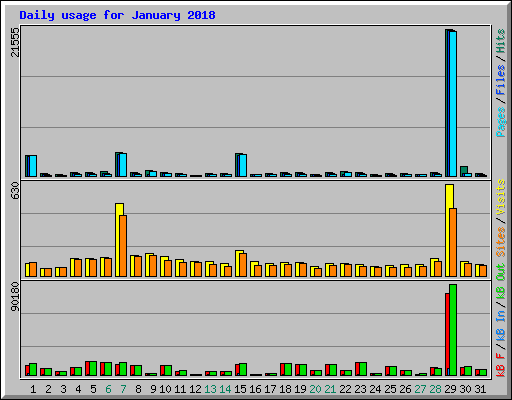Select day 31 on the x-axis
The image size is (512, 400).
click(x=480, y=389)
